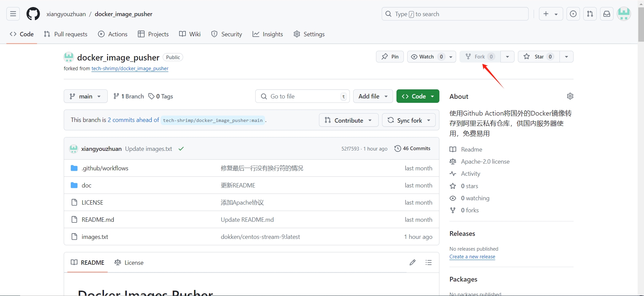The image size is (644, 296).
Task: Click the GitHub logo home icon
Action: click(x=33, y=14)
